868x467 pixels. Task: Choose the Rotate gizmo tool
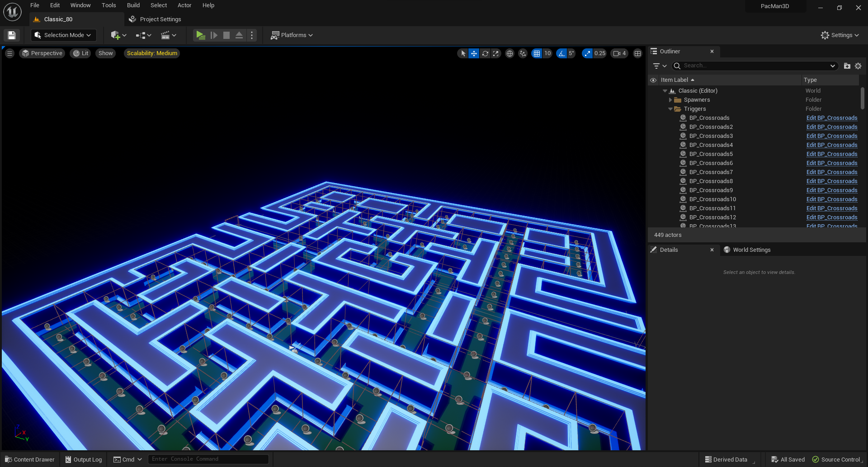click(485, 53)
